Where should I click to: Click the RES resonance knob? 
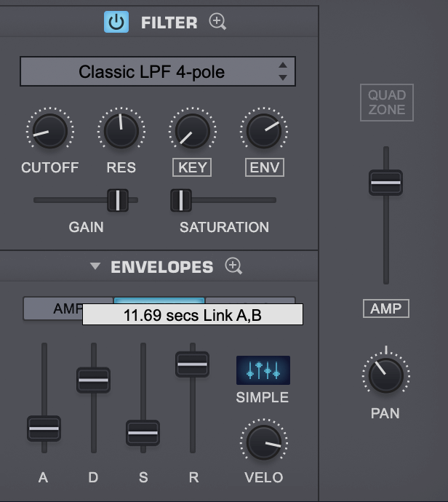click(121, 131)
